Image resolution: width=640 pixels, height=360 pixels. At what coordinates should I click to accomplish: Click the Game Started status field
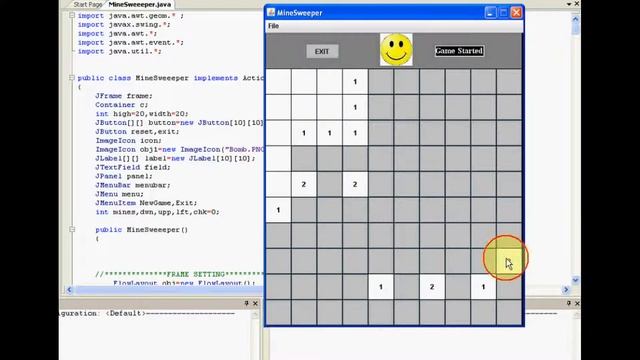point(459,51)
